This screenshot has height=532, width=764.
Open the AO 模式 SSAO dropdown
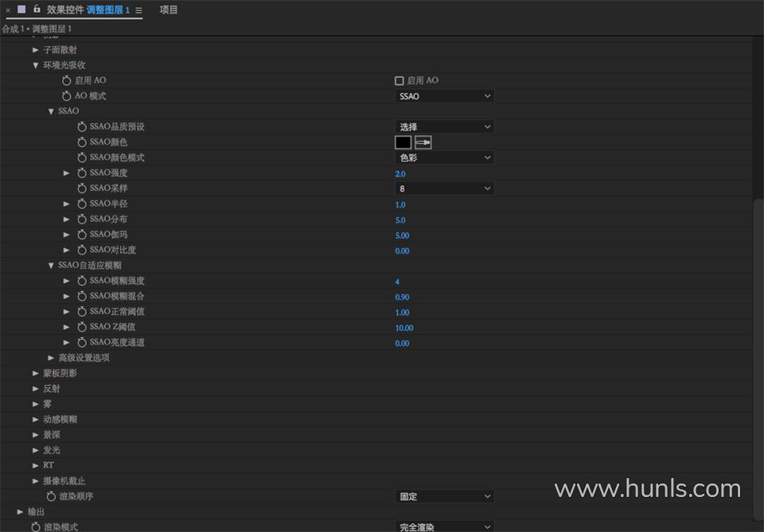444,96
